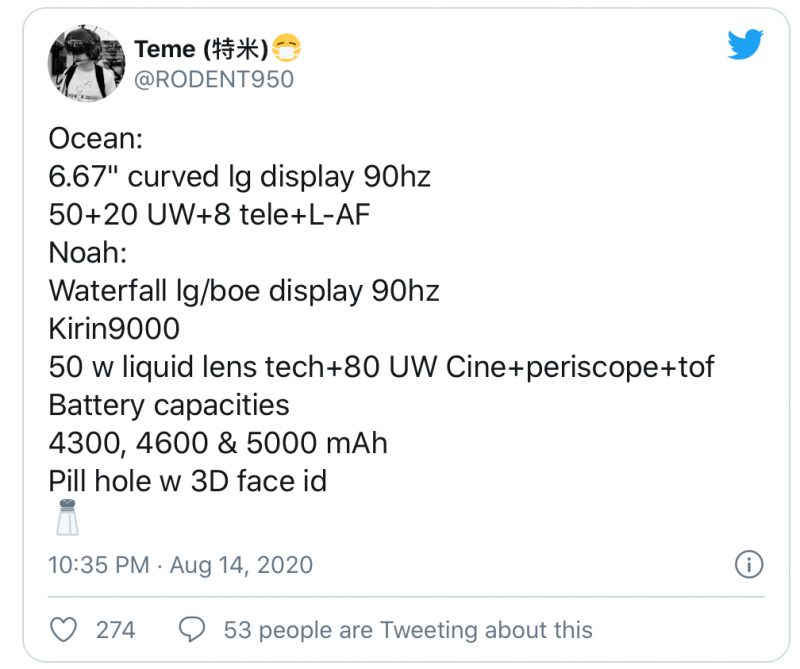Click 'Pill hole w 3D face id' text
Viewport: 800px width, 669px height.
(188, 481)
